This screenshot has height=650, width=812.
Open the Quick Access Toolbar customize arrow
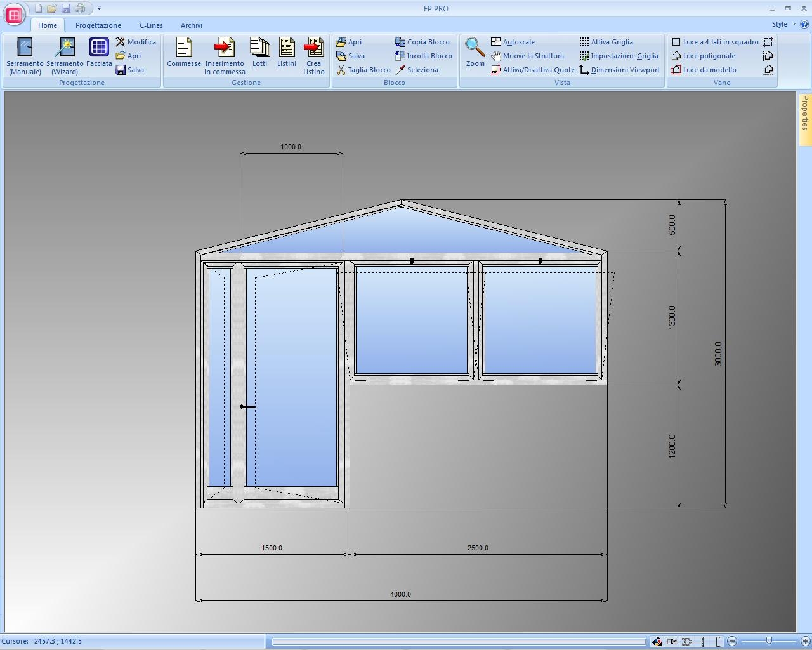point(99,8)
